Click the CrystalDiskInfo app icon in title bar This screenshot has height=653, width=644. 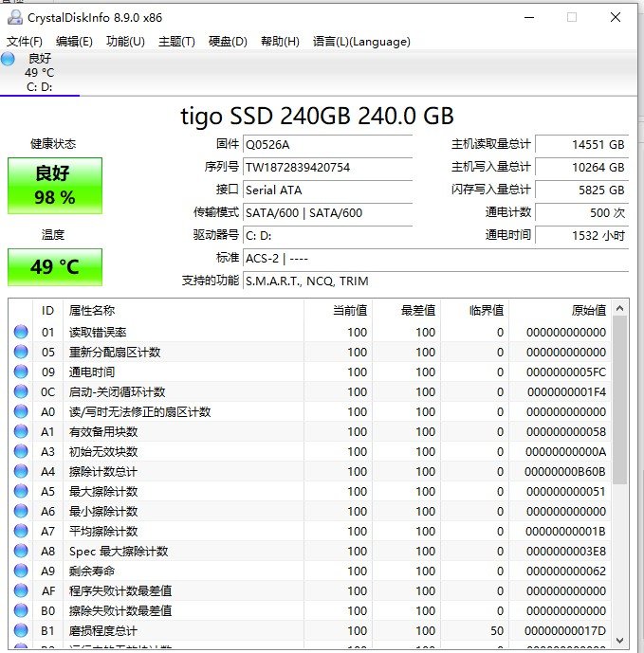click(15, 17)
